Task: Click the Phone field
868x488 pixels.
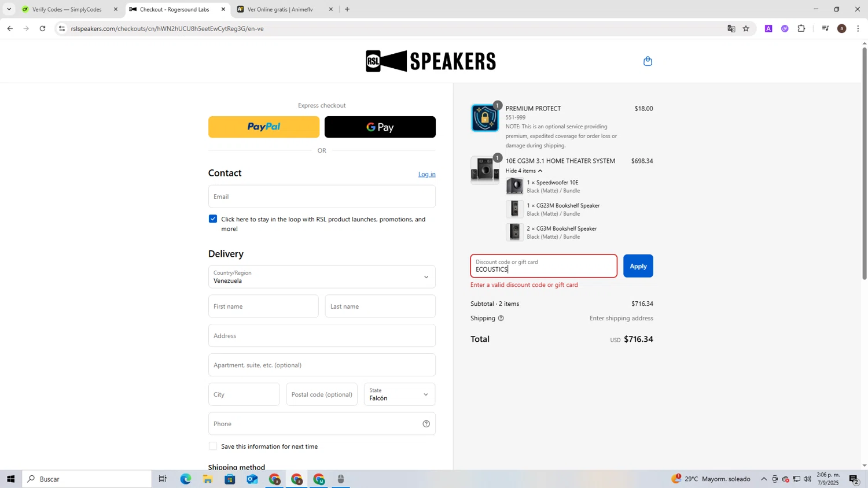Action: pos(322,424)
